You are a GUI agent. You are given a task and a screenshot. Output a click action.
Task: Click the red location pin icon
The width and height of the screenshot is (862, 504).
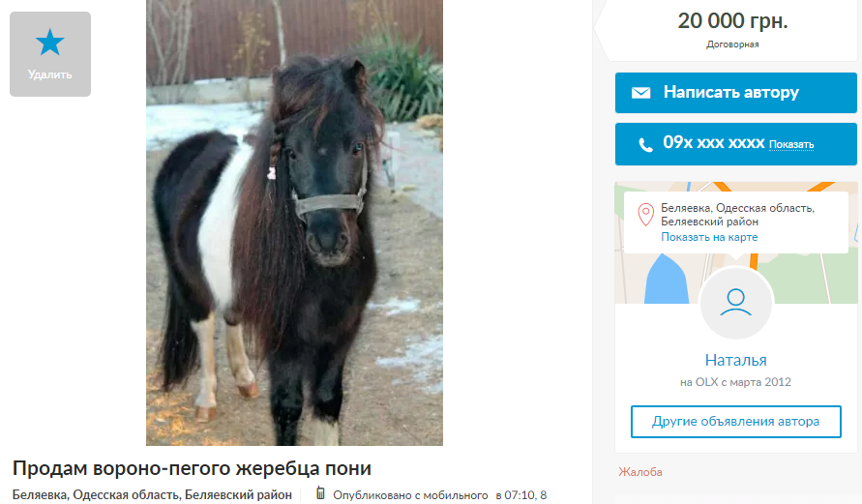coord(646,215)
